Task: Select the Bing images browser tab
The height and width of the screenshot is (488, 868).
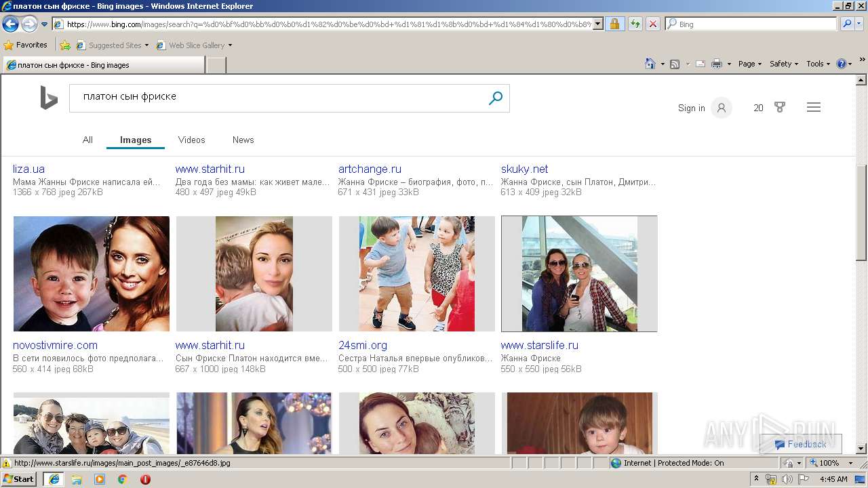Action: coord(103,65)
